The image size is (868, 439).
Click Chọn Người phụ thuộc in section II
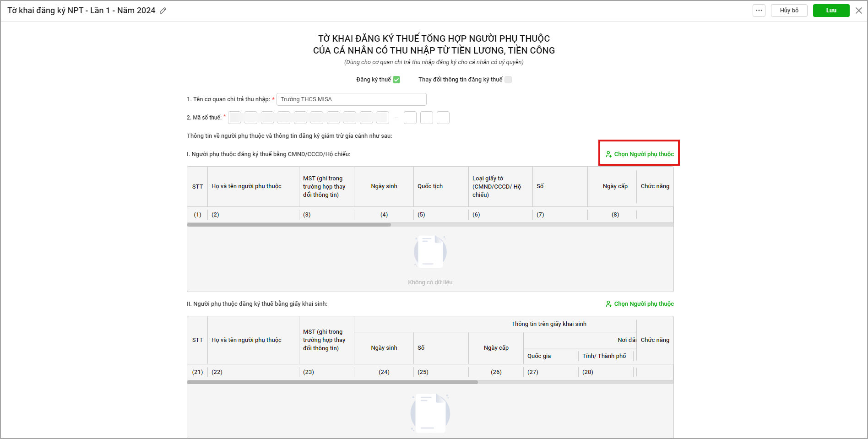pos(644,304)
